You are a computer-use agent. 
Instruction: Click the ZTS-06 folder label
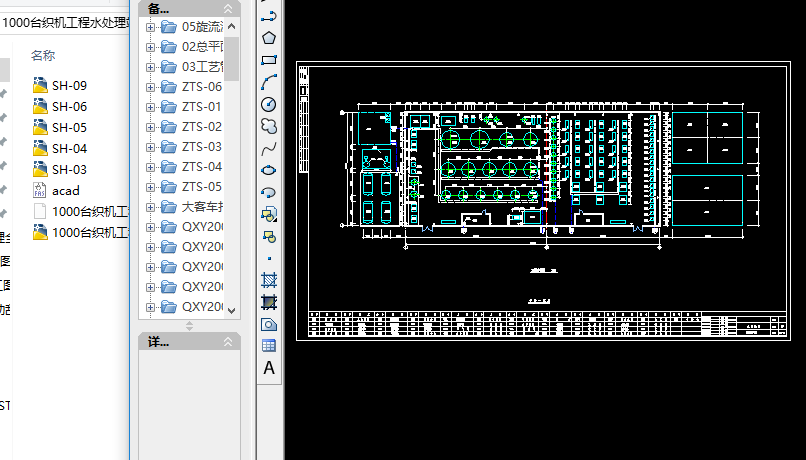[202, 87]
